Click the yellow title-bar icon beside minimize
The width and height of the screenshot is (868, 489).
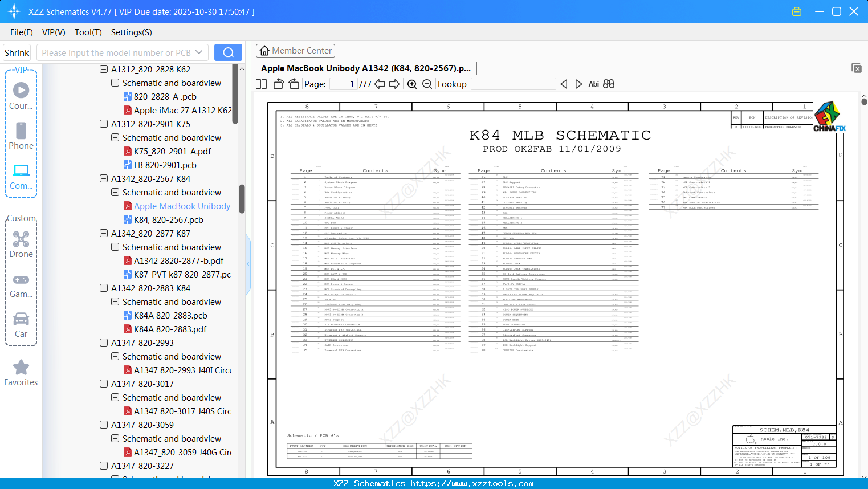(x=797, y=11)
